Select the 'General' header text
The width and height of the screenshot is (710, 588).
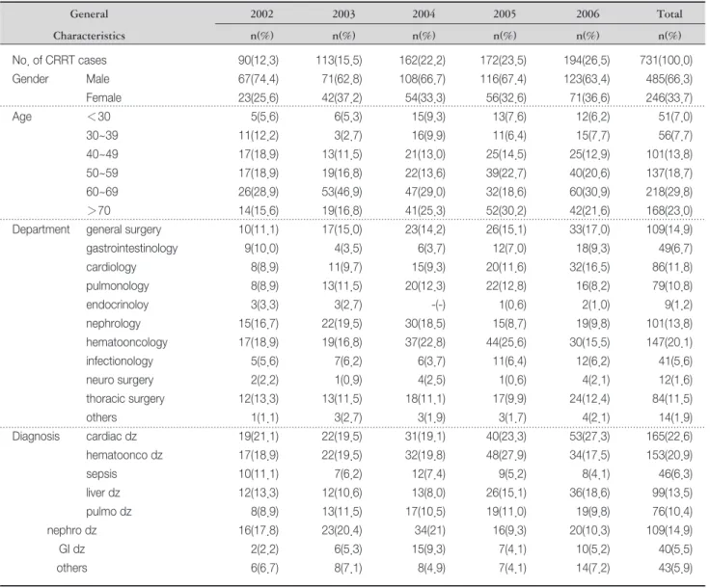(89, 14)
